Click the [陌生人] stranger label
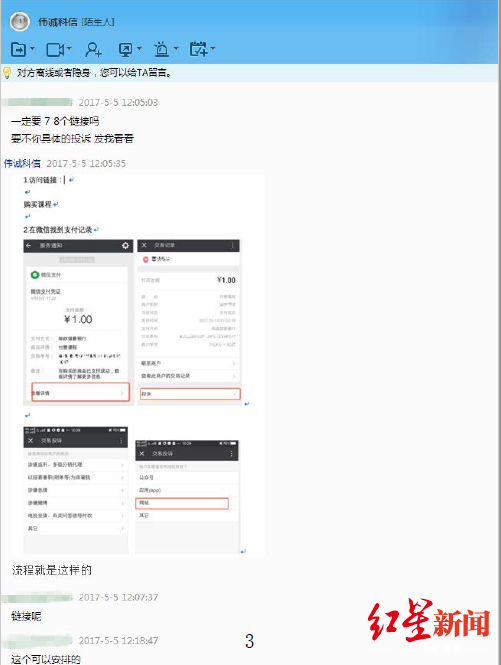The image size is (501, 665). pyautogui.click(x=98, y=22)
